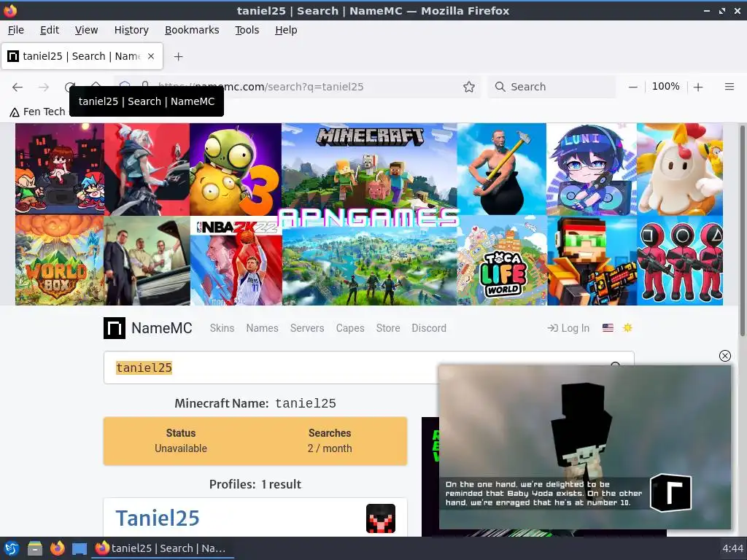The image size is (747, 560).
Task: Click the blue desktop taskbar icon
Action: point(79,548)
